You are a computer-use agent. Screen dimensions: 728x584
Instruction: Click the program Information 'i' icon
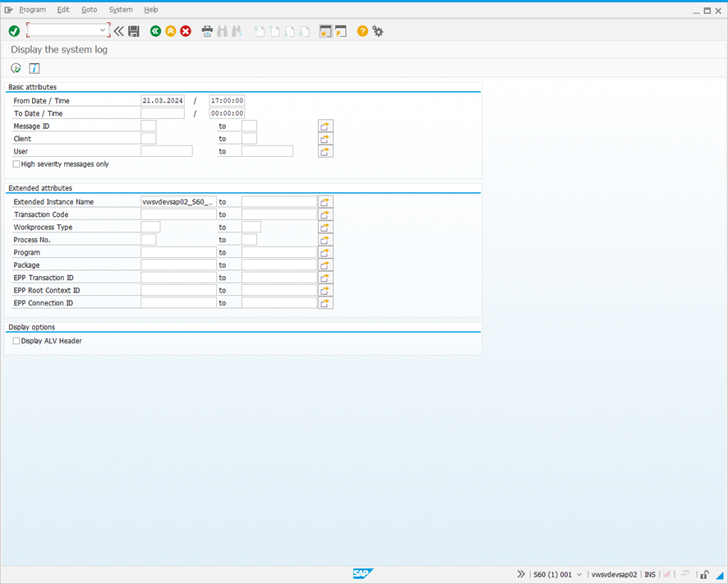coord(35,68)
